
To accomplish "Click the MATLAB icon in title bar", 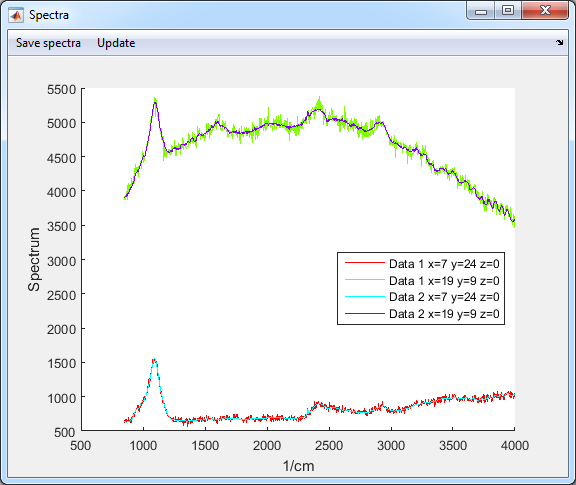I will [16, 15].
